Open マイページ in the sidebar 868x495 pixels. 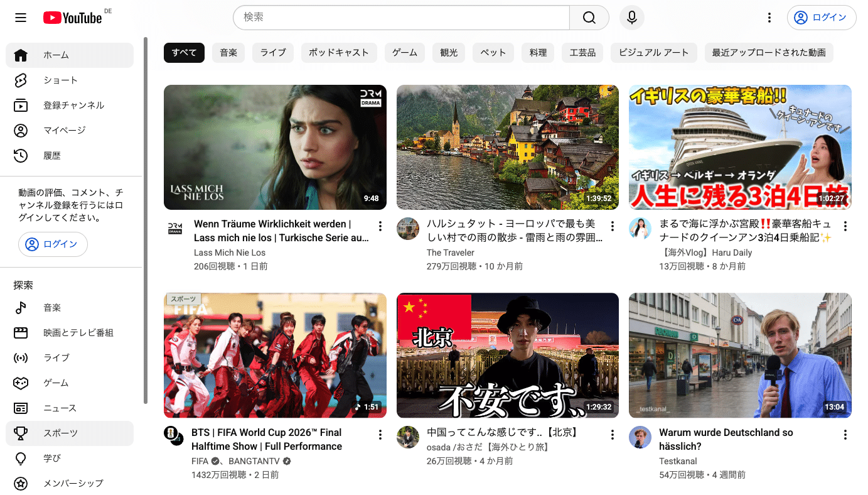pos(70,131)
